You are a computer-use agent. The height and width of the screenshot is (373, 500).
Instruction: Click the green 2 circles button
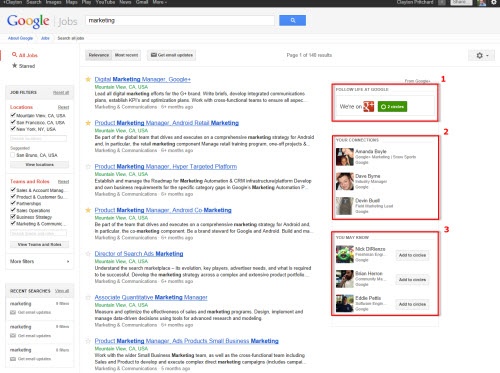pyautogui.click(x=392, y=107)
